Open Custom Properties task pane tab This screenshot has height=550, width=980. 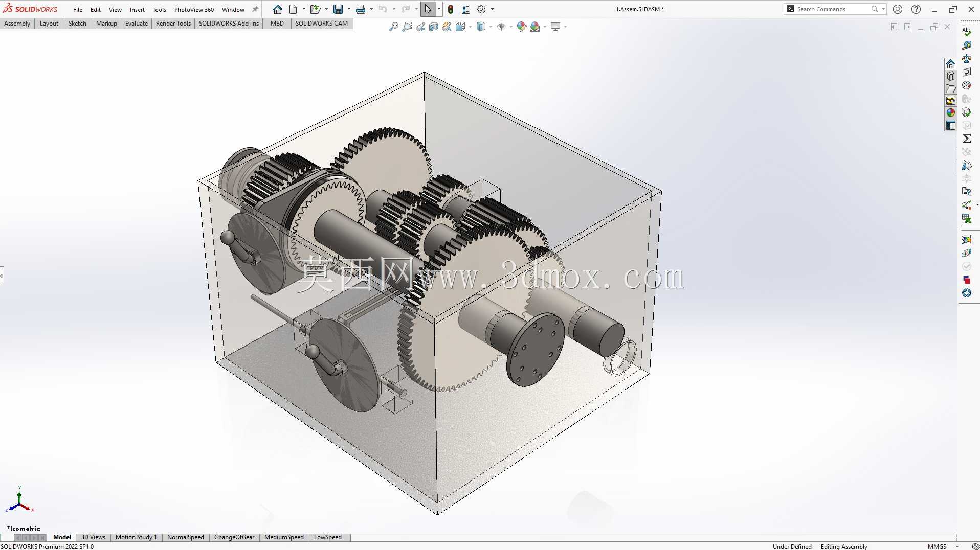(x=951, y=125)
